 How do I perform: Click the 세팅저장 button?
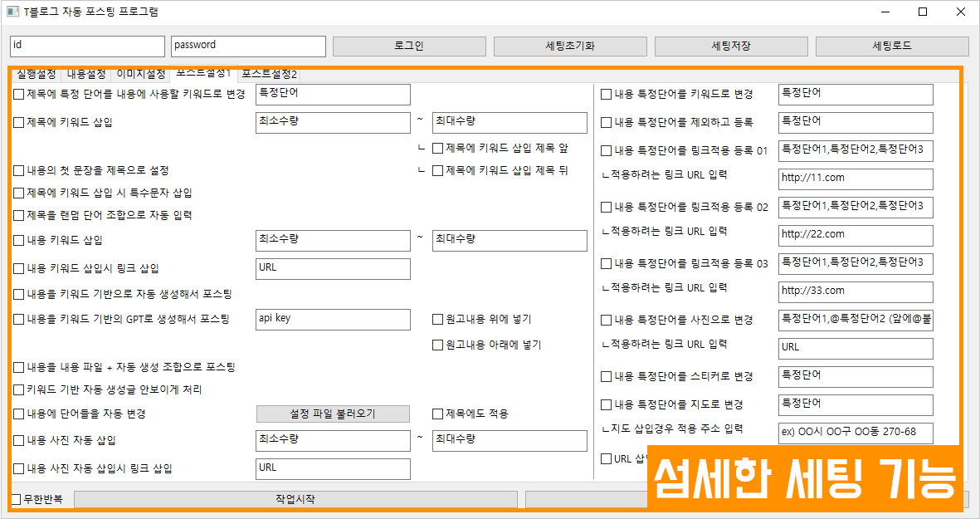pyautogui.click(x=730, y=47)
